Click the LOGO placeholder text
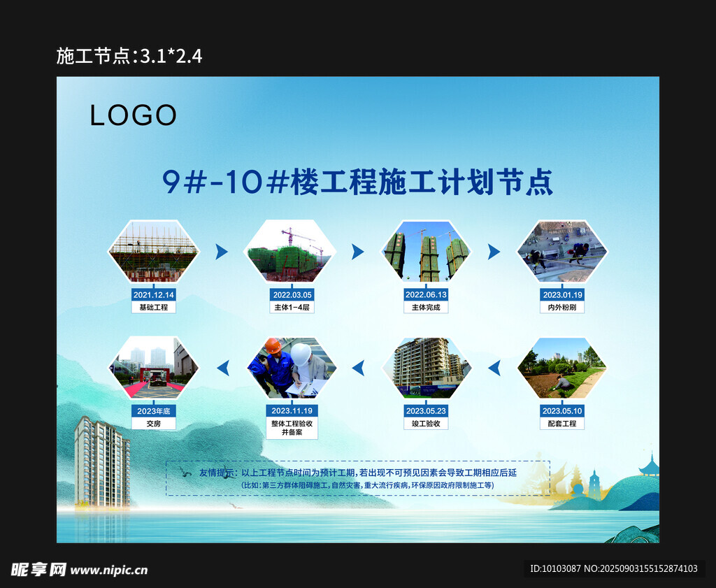The height and width of the screenshot is (588, 716). (133, 115)
